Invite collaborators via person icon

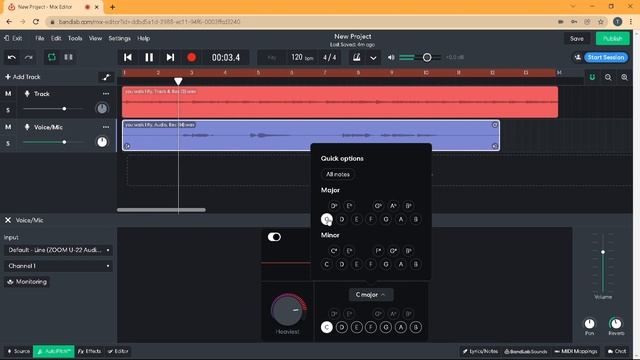(x=578, y=58)
